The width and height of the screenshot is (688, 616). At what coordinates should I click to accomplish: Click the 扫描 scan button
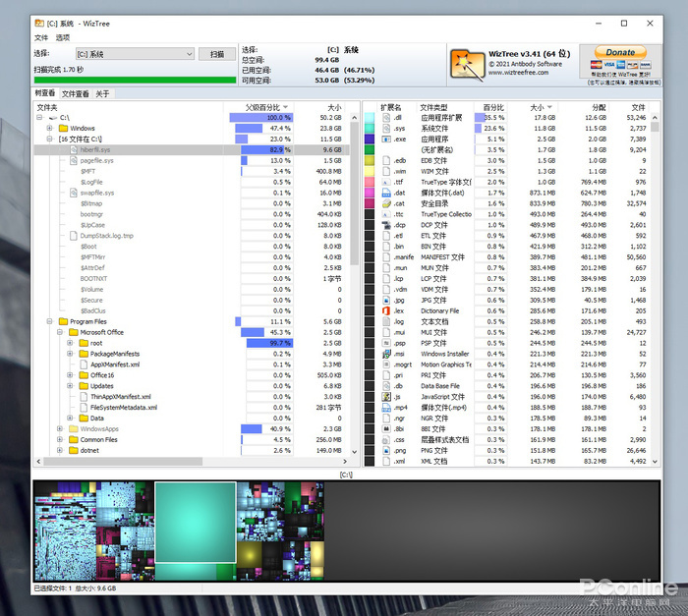[x=216, y=54]
